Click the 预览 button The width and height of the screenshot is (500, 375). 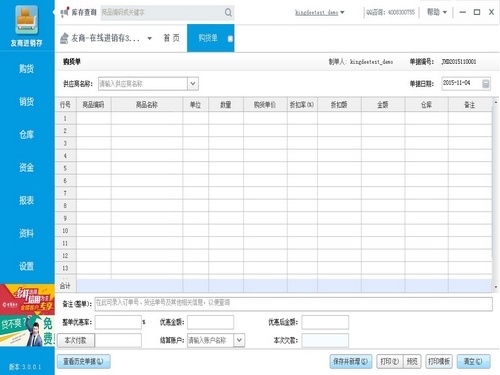click(x=412, y=361)
